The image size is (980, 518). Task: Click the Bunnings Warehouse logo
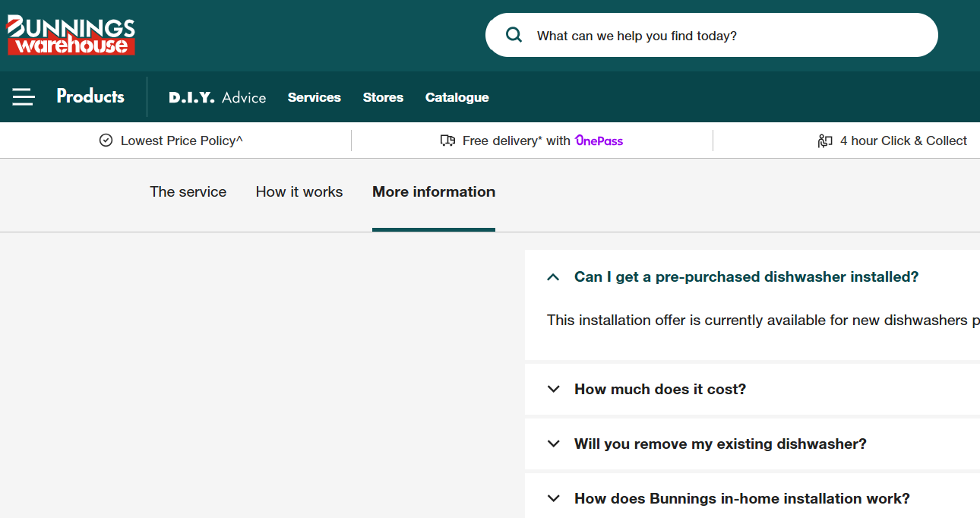click(x=71, y=36)
